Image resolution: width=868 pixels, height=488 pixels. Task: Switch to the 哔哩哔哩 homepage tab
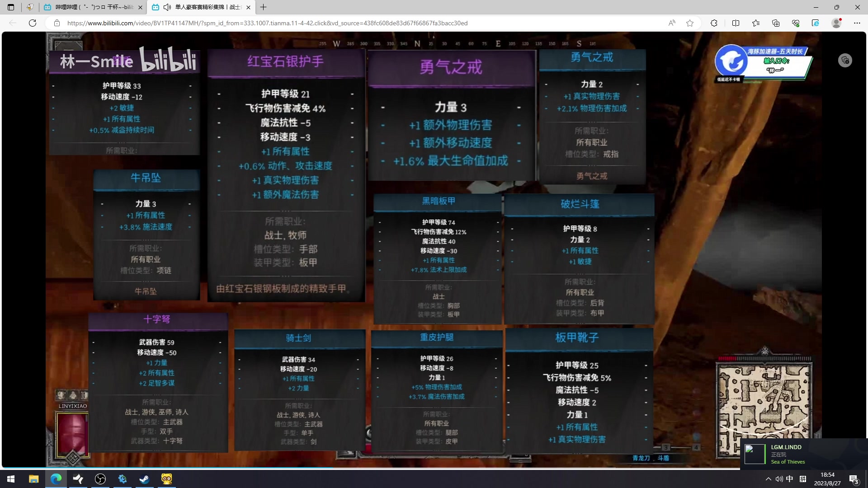point(90,7)
